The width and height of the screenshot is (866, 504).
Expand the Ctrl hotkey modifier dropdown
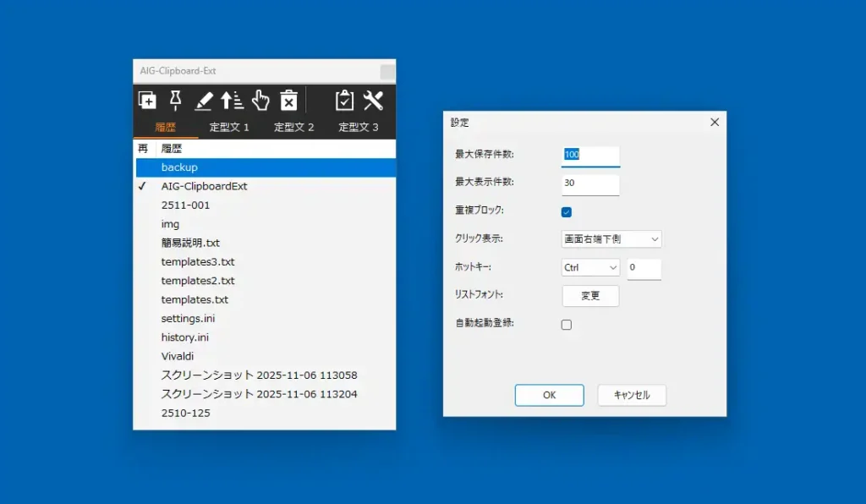[x=589, y=267]
